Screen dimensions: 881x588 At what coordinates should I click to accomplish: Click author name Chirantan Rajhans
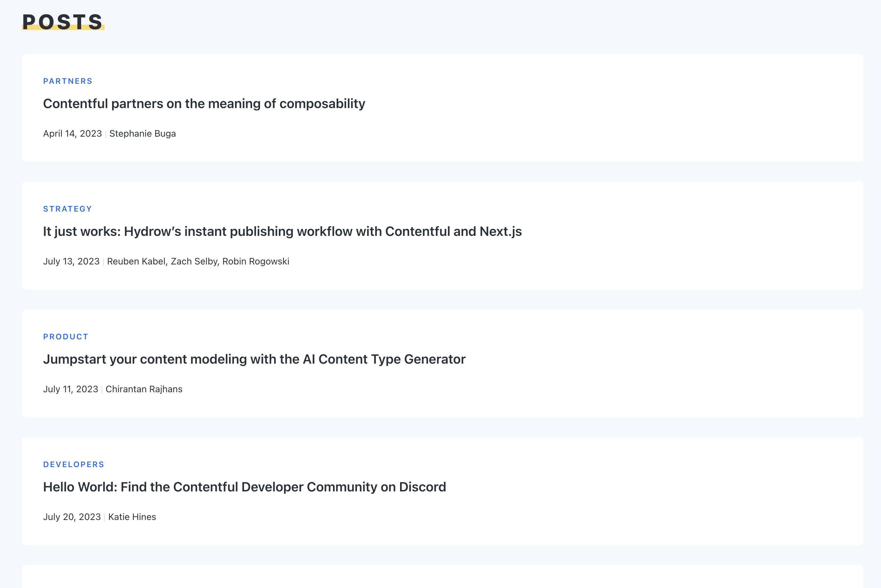[x=144, y=389]
